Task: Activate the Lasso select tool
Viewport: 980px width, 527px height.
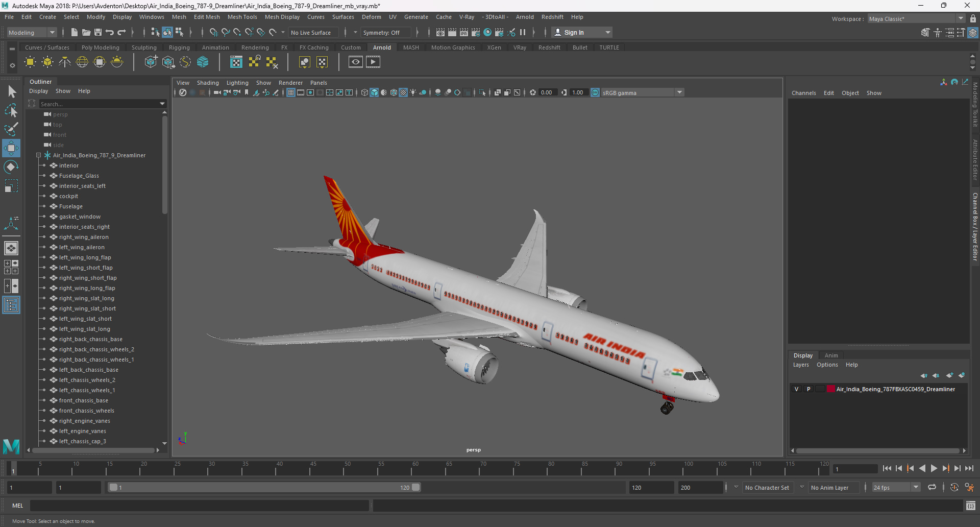Action: [x=11, y=110]
